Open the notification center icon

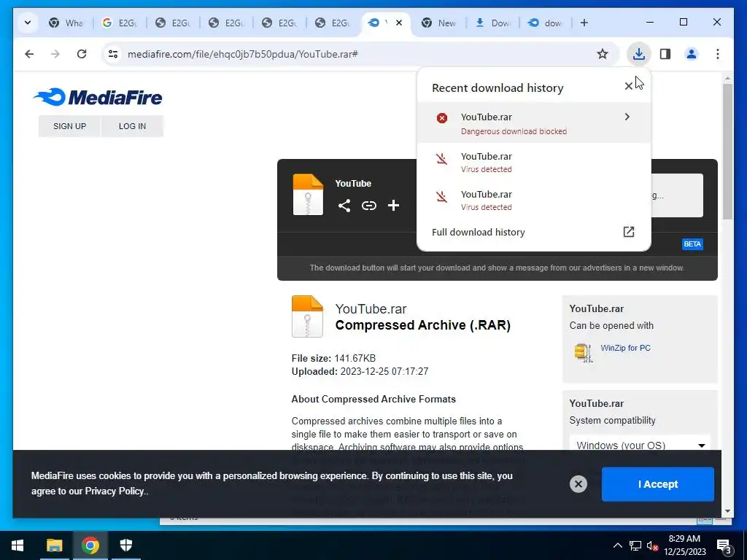[x=724, y=545]
